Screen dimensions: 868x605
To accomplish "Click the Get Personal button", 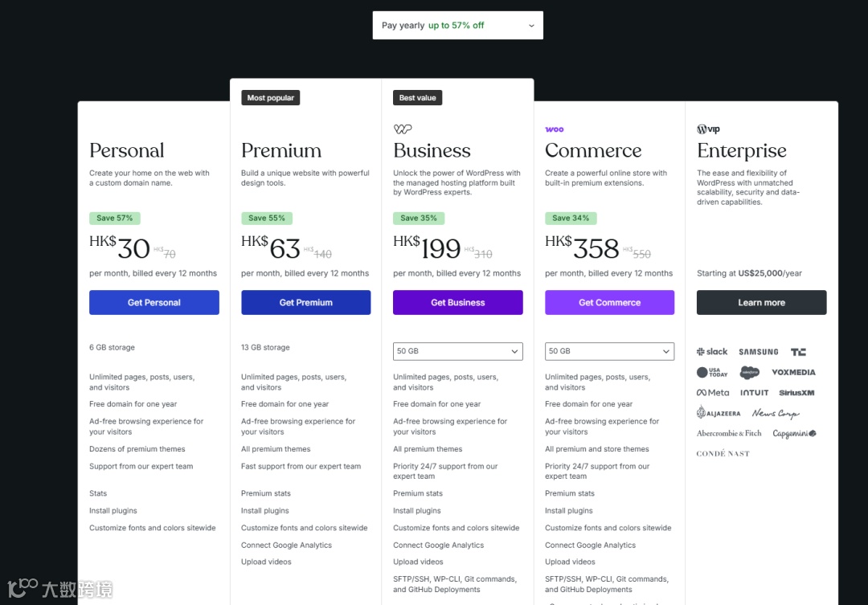I will click(154, 303).
